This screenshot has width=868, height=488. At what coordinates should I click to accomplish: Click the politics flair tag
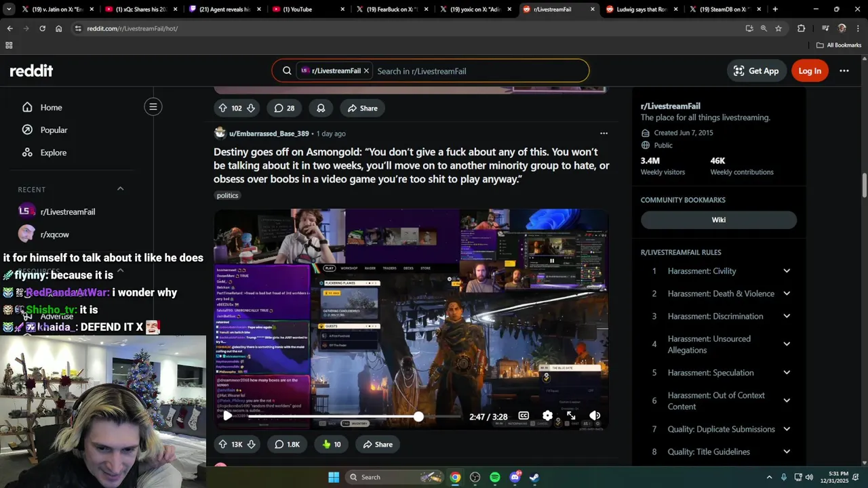point(227,195)
